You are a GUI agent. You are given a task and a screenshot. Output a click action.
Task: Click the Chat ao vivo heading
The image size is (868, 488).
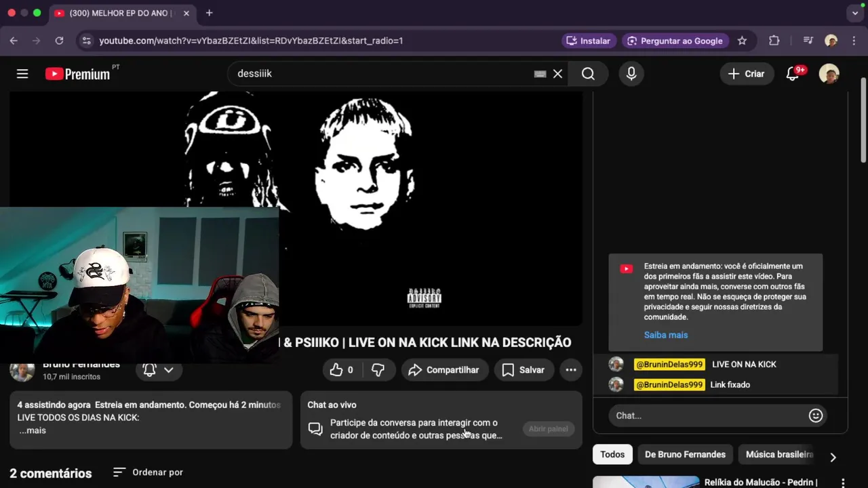[332, 405]
